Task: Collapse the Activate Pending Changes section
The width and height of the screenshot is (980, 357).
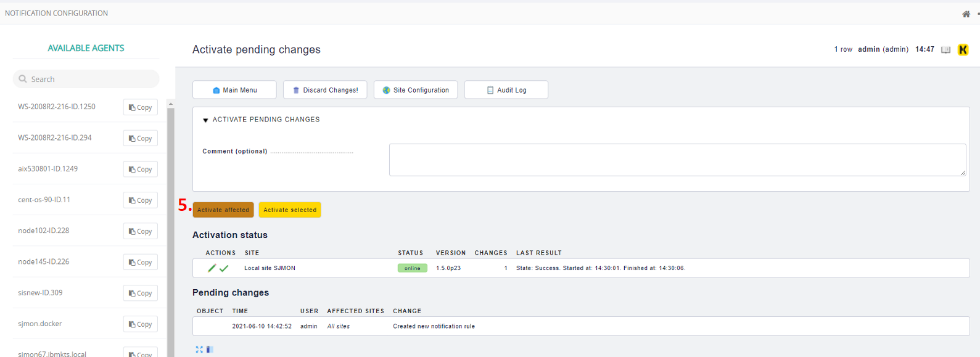Action: (205, 120)
